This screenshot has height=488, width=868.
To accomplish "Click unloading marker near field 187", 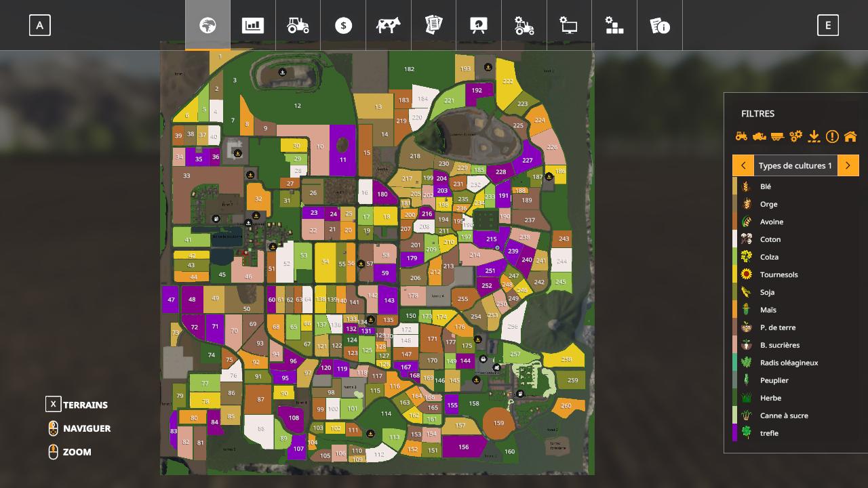I will coord(549,177).
